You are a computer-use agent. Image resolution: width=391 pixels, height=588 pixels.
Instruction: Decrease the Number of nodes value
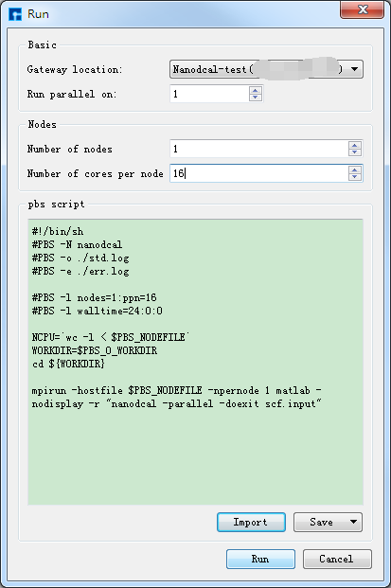[x=355, y=152]
